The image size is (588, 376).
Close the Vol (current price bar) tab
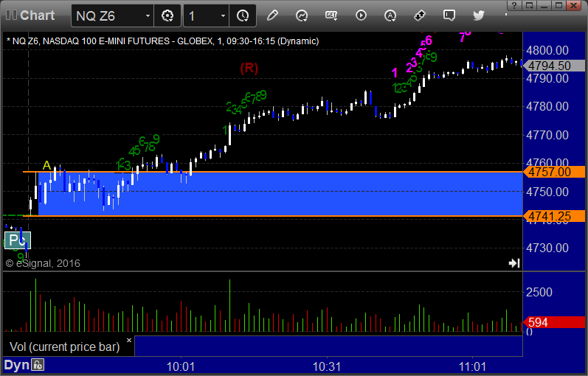(x=129, y=341)
